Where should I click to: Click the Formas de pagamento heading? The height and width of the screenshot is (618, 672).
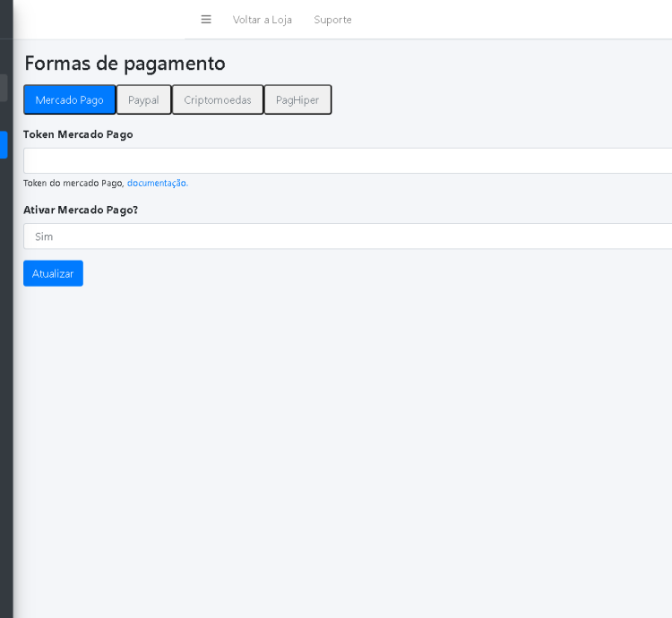click(x=125, y=64)
